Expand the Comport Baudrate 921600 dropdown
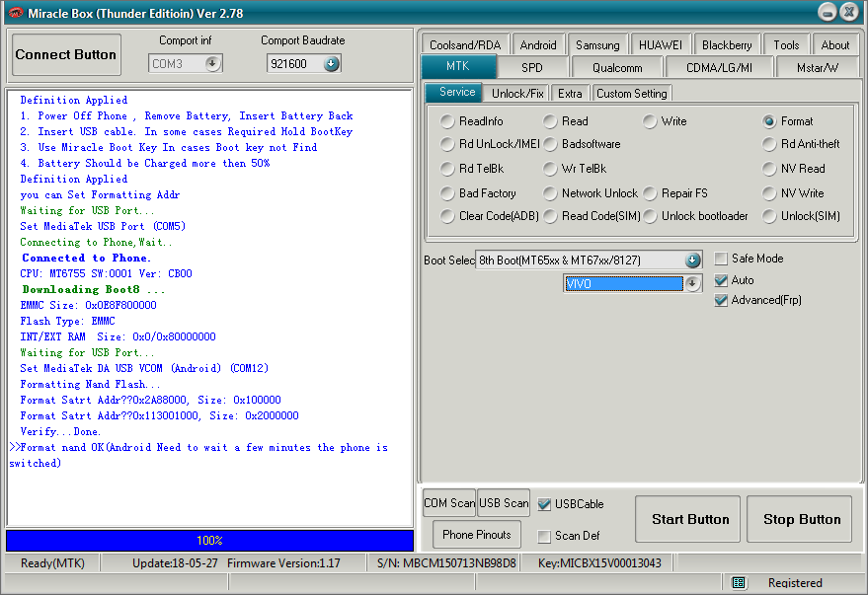868x595 pixels. (331, 64)
